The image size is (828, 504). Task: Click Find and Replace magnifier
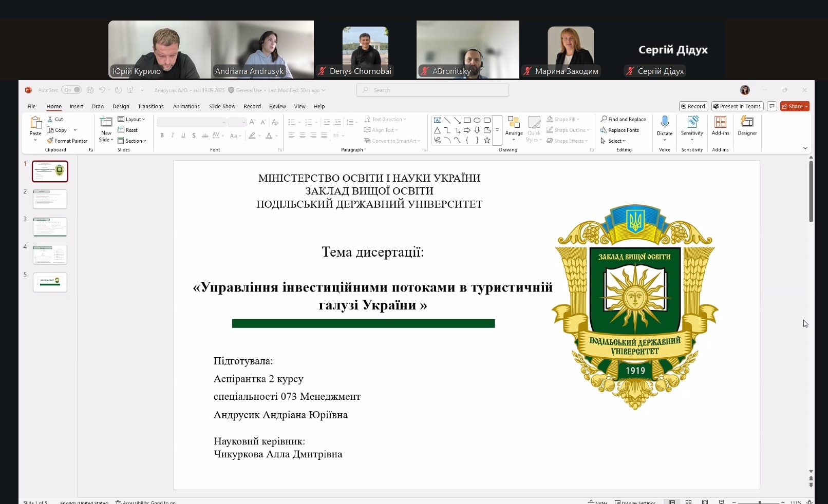click(604, 119)
